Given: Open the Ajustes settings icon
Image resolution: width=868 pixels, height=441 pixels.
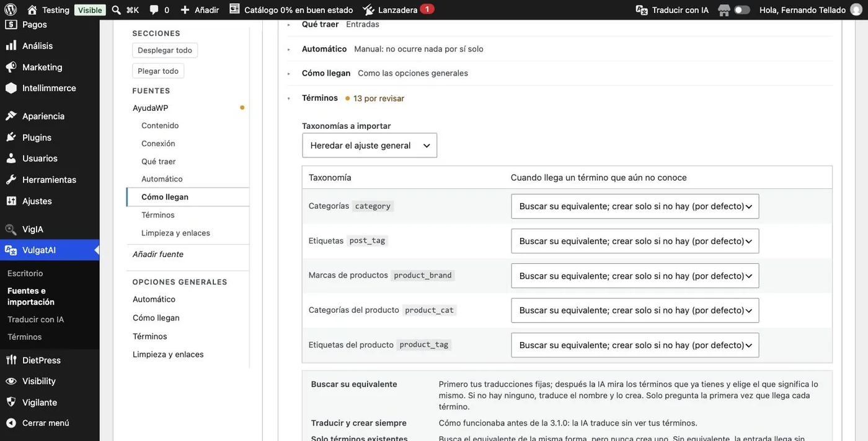Looking at the screenshot, I should [x=11, y=201].
